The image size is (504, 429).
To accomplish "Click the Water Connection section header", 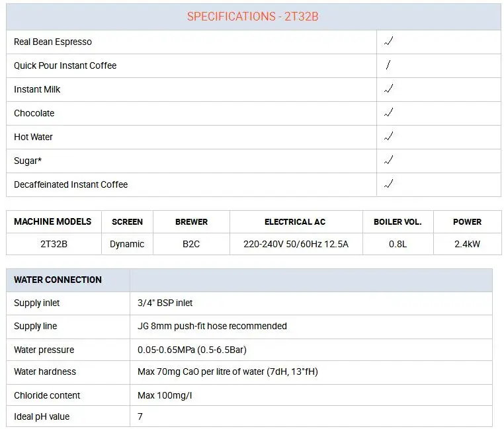I will click(58, 280).
